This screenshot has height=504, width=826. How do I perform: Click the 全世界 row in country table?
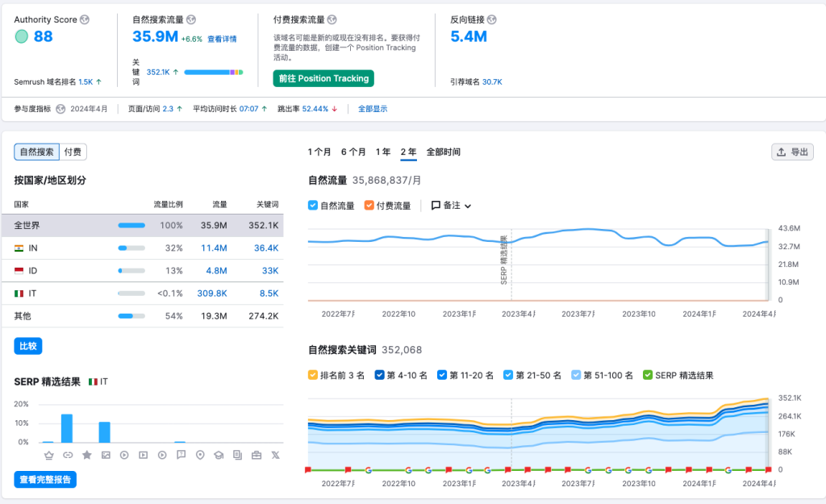[143, 226]
